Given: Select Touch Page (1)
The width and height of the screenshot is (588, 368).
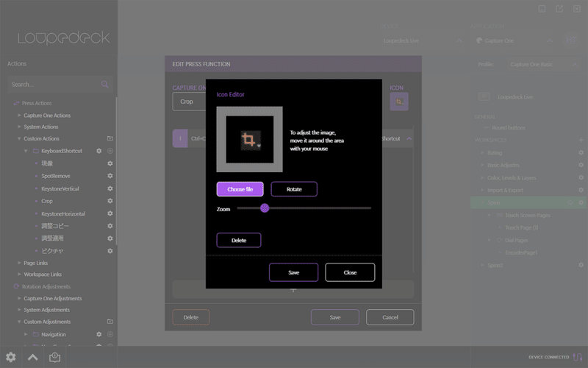Looking at the screenshot, I should click(x=522, y=227).
